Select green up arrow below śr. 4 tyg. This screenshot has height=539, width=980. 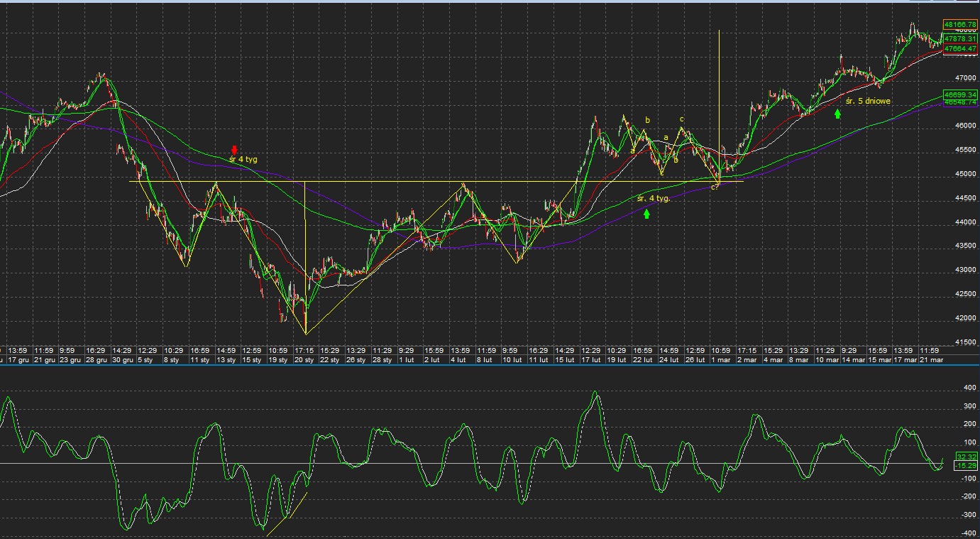coord(646,214)
